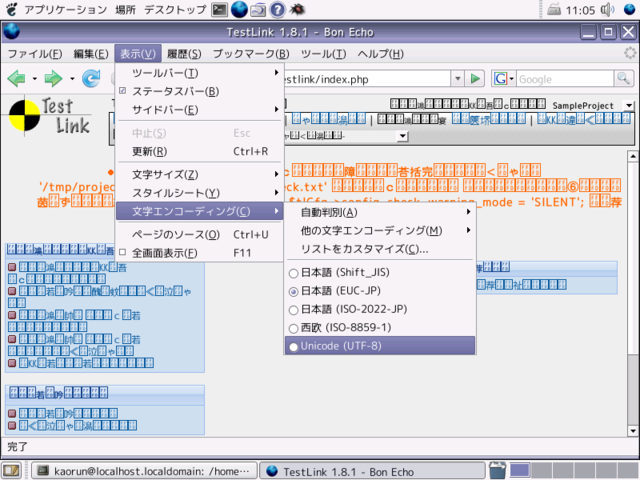Open Google search engine selector
The image size is (640, 480).
[504, 78]
